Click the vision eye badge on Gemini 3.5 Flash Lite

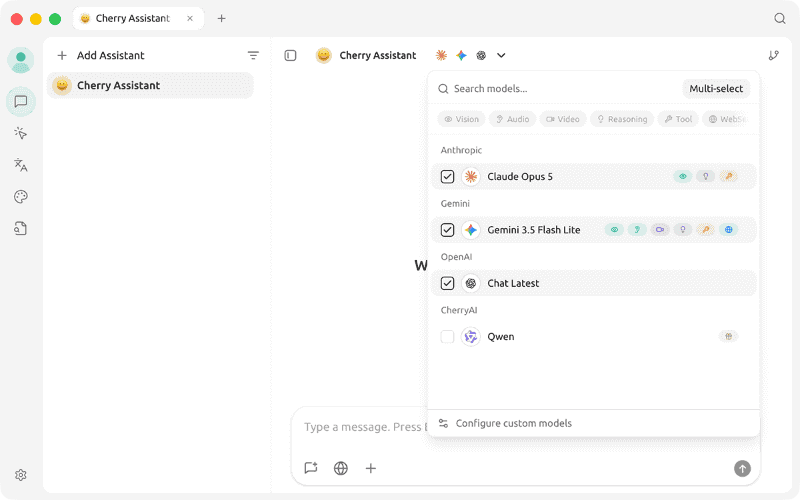(614, 230)
